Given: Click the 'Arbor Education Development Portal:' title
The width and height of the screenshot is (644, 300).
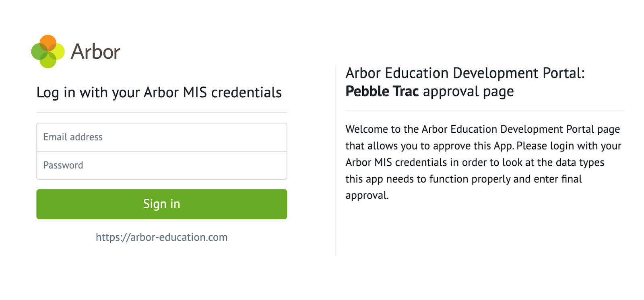Looking at the screenshot, I should click(x=465, y=73).
